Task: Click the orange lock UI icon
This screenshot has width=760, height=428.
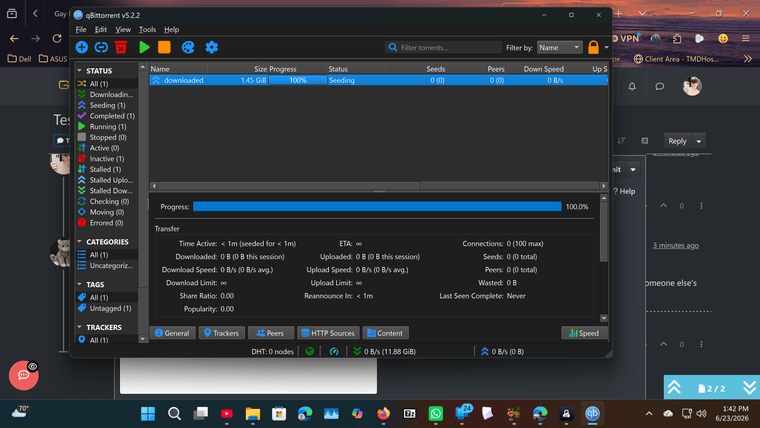Action: 593,47
